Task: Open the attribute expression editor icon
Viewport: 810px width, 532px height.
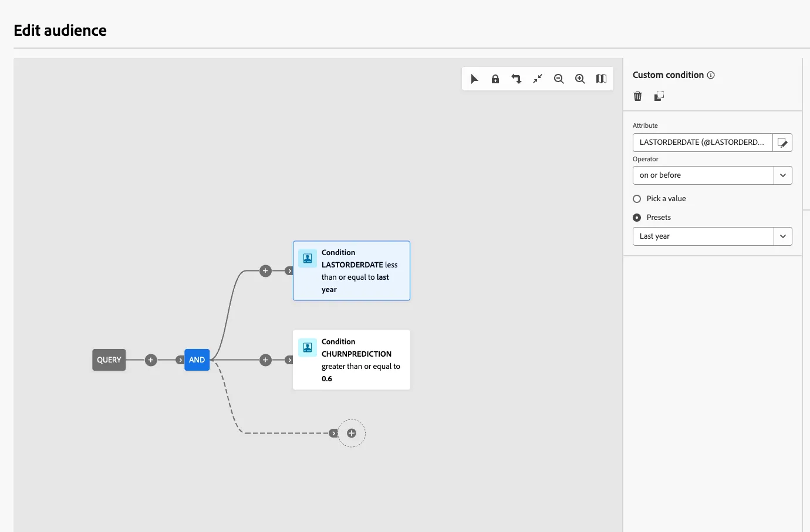Action: 782,143
